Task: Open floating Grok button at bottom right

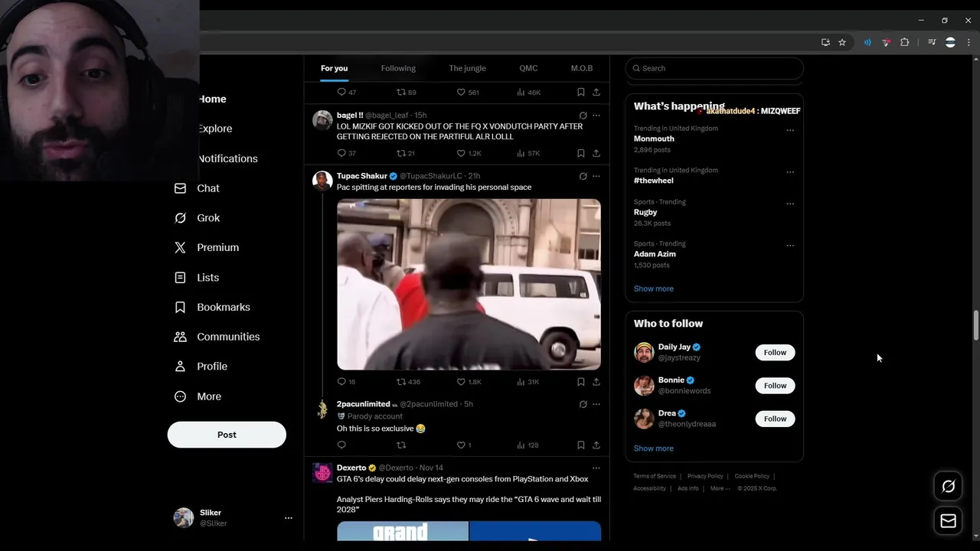Action: coord(948,486)
